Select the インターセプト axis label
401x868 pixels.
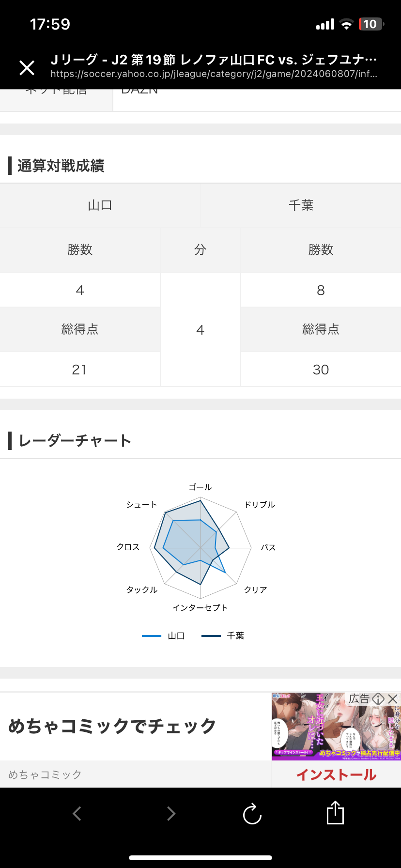(x=200, y=607)
